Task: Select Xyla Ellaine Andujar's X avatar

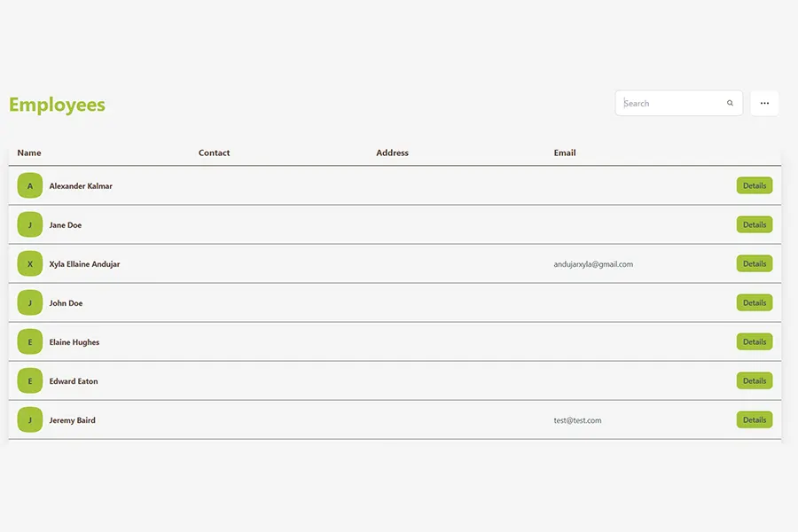Action: point(30,264)
